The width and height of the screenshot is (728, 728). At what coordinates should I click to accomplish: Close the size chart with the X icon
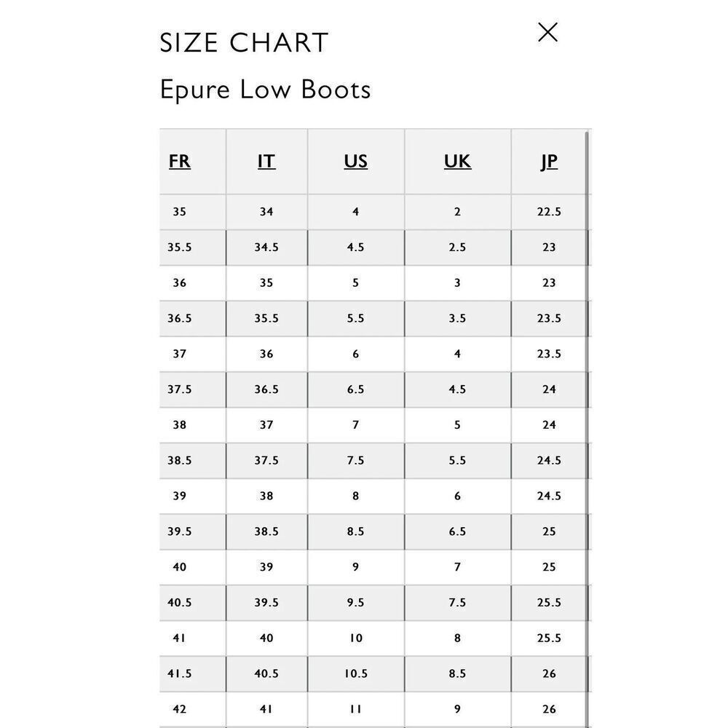tap(547, 32)
